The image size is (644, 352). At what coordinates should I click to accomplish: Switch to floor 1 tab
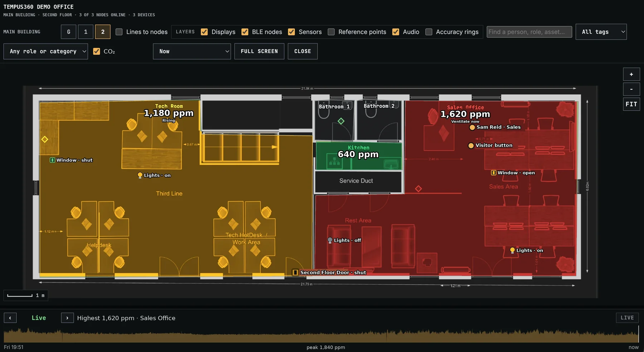pos(86,32)
